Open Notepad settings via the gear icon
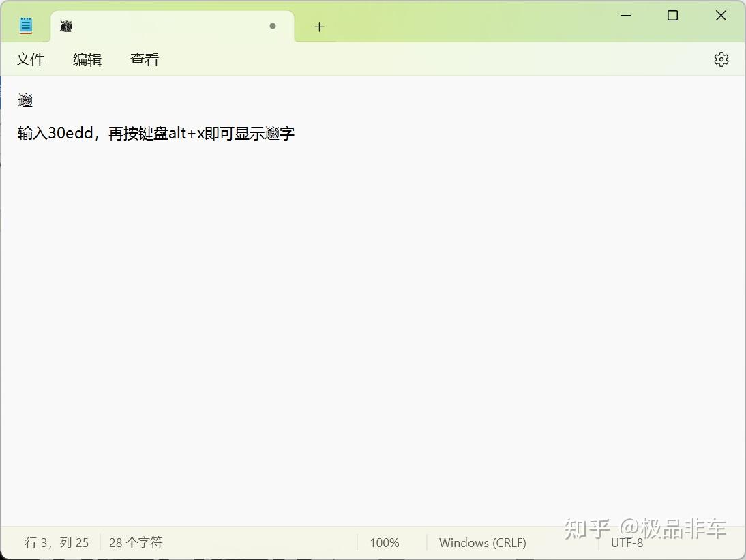Image resolution: width=746 pixels, height=560 pixels. tap(721, 59)
